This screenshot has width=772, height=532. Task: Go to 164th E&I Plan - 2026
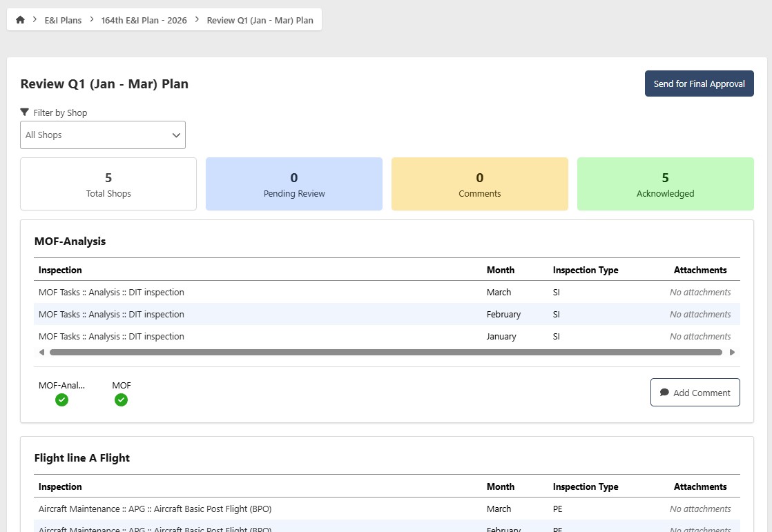(x=144, y=20)
